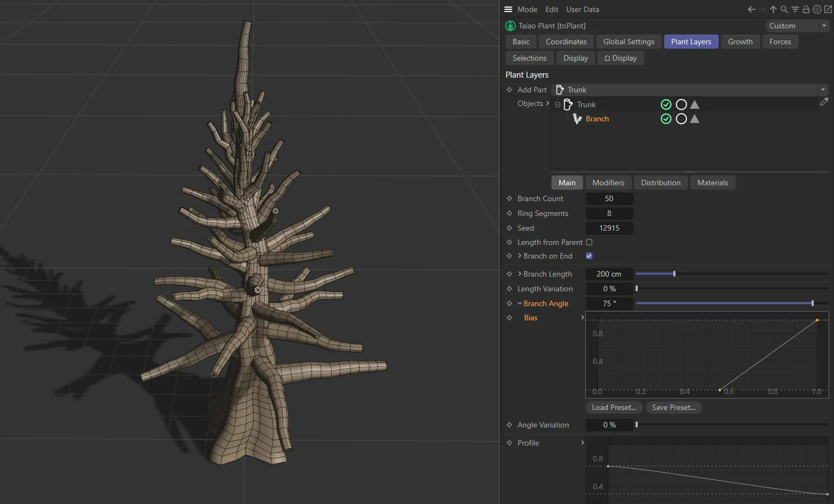Switch to the Growth tab
Viewport: 834px width, 504px height.
coord(740,42)
